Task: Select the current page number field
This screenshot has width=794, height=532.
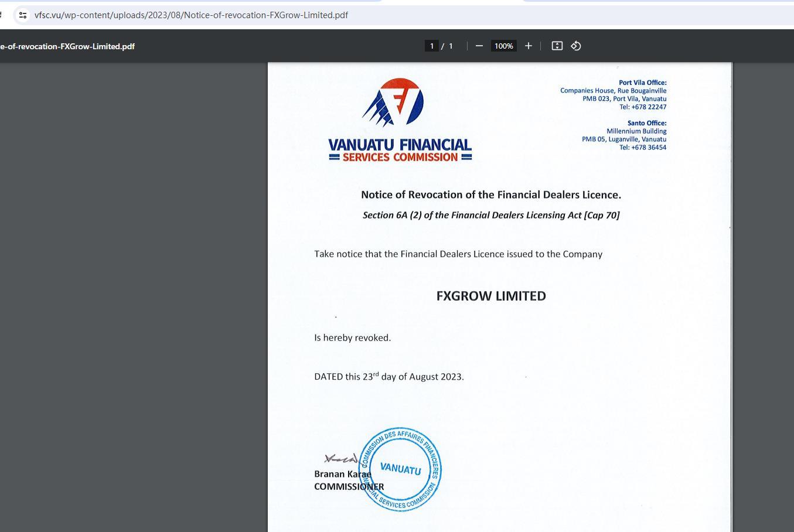Action: 432,46
